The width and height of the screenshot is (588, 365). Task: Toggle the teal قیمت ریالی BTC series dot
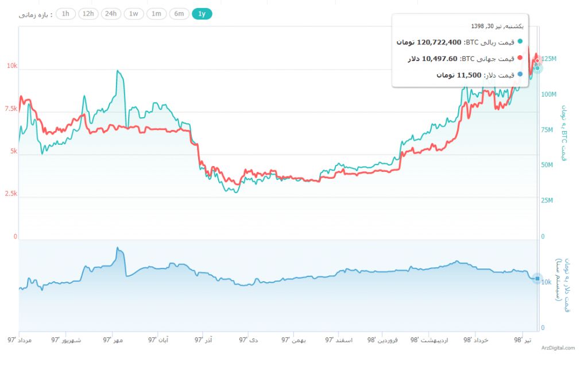click(x=520, y=41)
